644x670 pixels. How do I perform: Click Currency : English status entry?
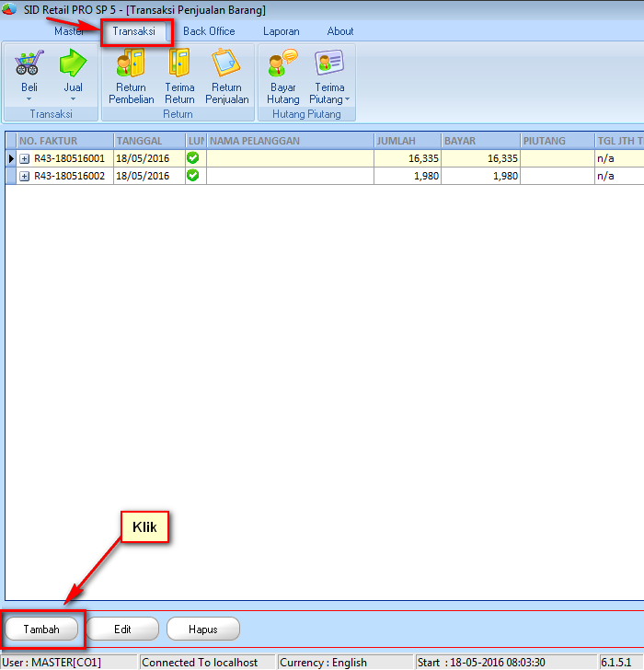pos(345,663)
